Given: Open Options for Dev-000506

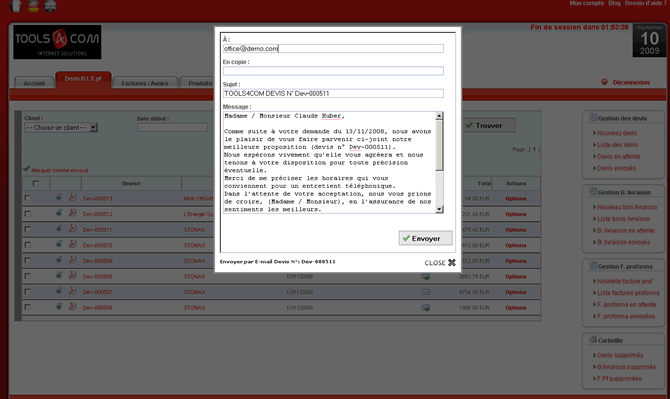Looking at the screenshot, I should pyautogui.click(x=516, y=308).
